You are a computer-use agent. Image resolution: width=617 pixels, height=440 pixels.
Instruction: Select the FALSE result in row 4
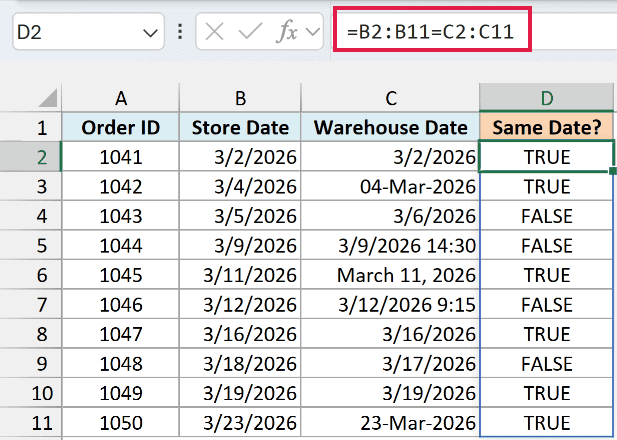click(x=547, y=216)
